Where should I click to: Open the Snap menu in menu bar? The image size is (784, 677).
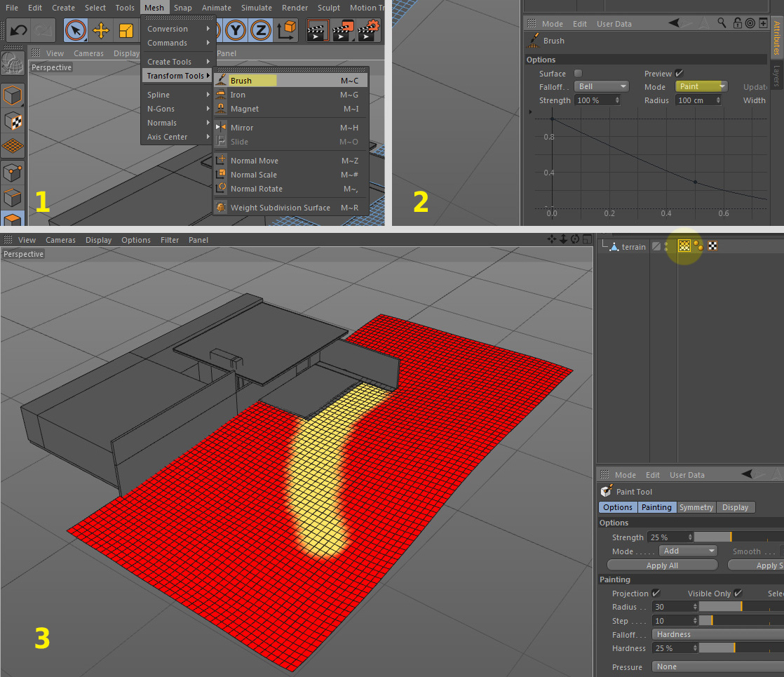point(182,8)
